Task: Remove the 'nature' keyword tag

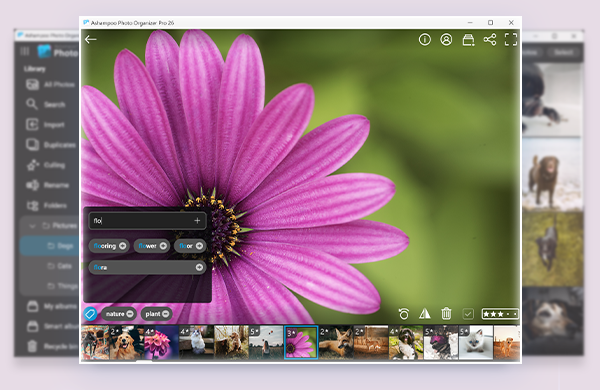Action: [x=130, y=314]
